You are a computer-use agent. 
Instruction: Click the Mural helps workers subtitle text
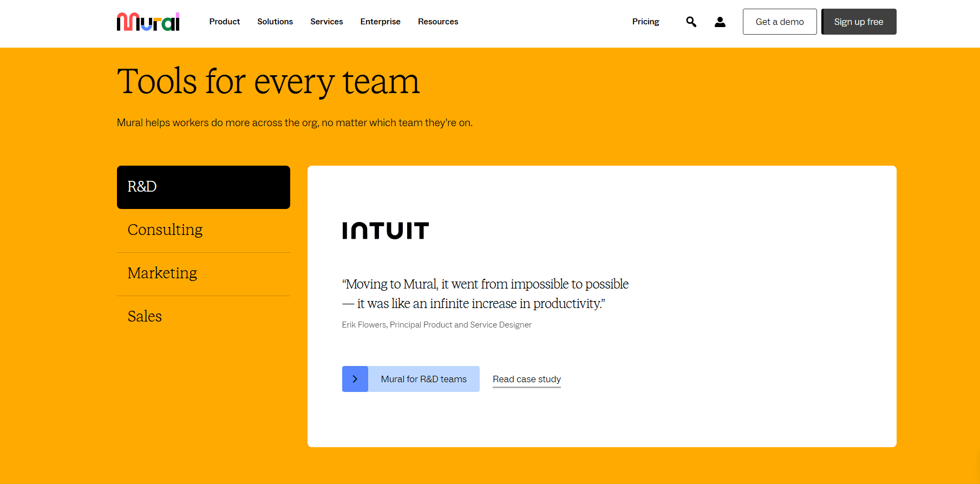pyautogui.click(x=295, y=123)
